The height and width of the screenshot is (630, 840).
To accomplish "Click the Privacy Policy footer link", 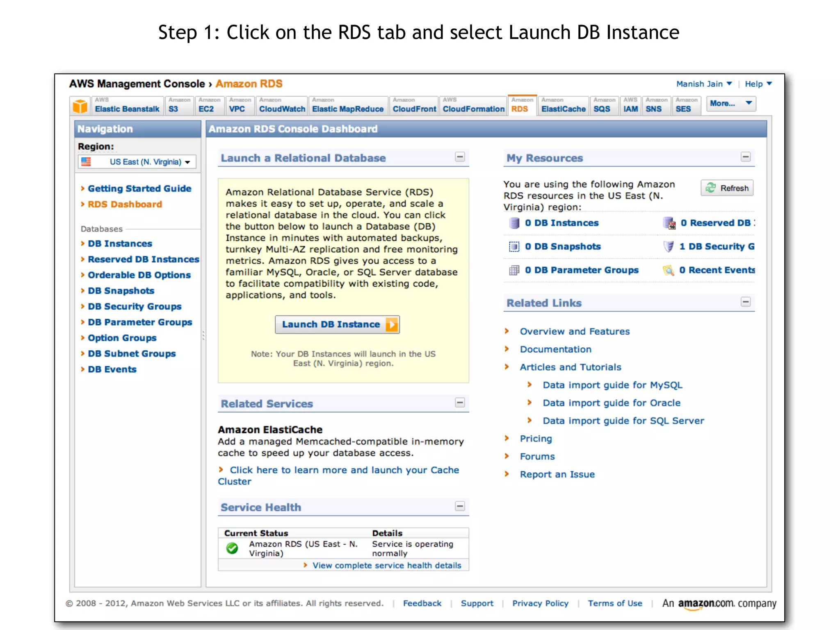I will [540, 603].
